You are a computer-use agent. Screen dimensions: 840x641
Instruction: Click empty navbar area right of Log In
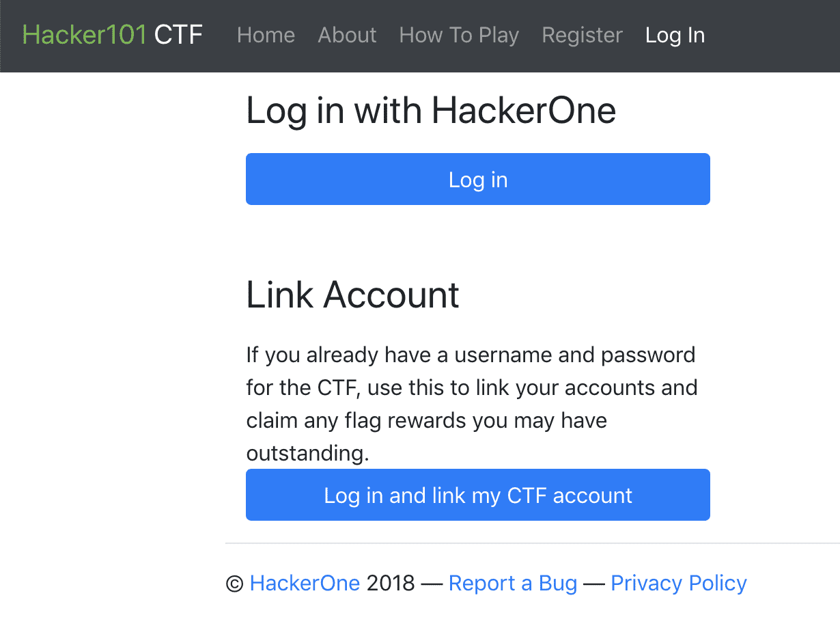[x=772, y=35]
